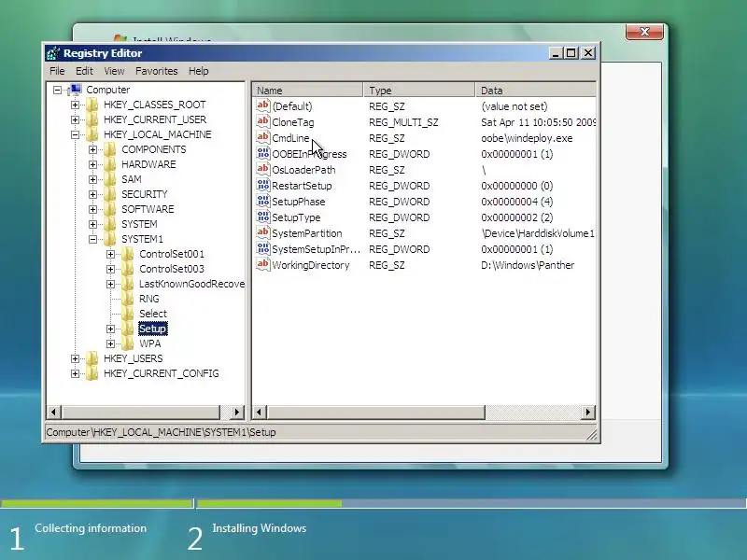Click the HKEY_CLASSES_ROOT folder icon
The width and height of the screenshot is (747, 560).
tap(92, 105)
